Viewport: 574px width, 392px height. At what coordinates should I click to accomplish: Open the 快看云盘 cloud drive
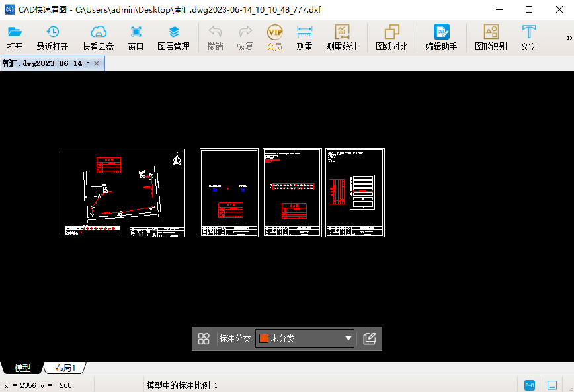click(98, 38)
